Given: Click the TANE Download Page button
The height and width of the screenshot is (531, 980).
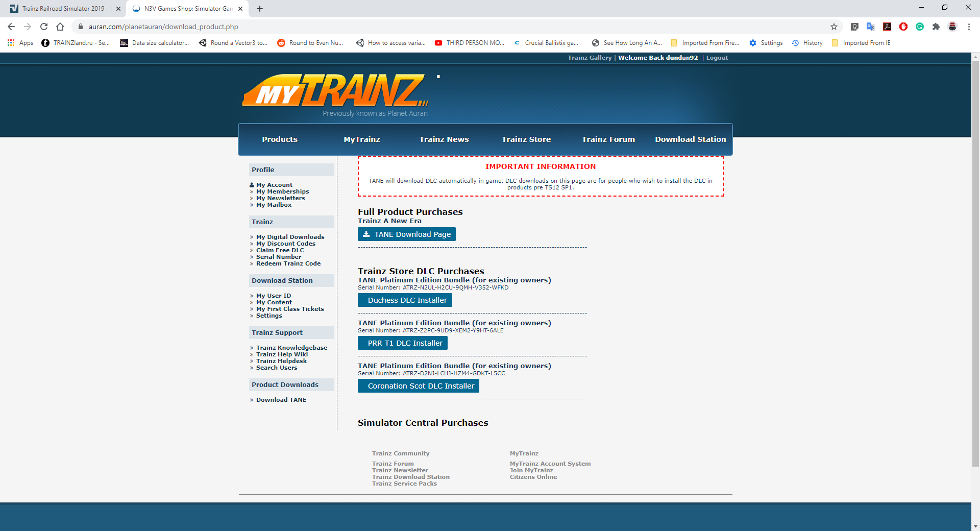Looking at the screenshot, I should pyautogui.click(x=407, y=234).
